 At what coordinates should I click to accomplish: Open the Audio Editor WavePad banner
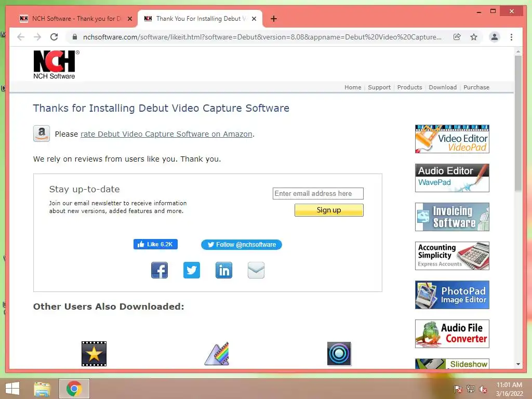[452, 178]
